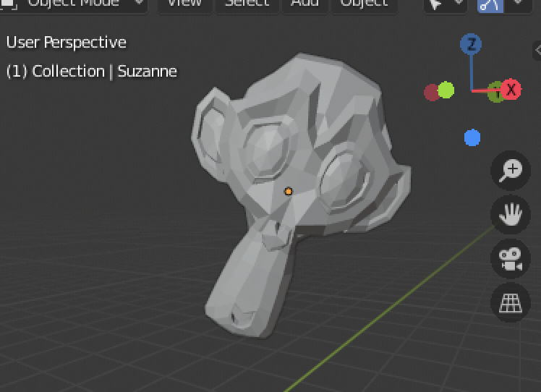Expand the sidebar with the edge arrow
This screenshot has width=541, height=392.
pyautogui.click(x=537, y=51)
